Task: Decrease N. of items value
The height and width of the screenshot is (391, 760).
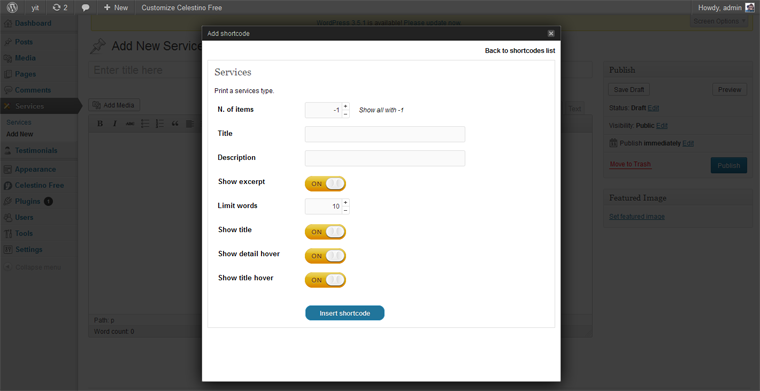Action: pyautogui.click(x=345, y=114)
